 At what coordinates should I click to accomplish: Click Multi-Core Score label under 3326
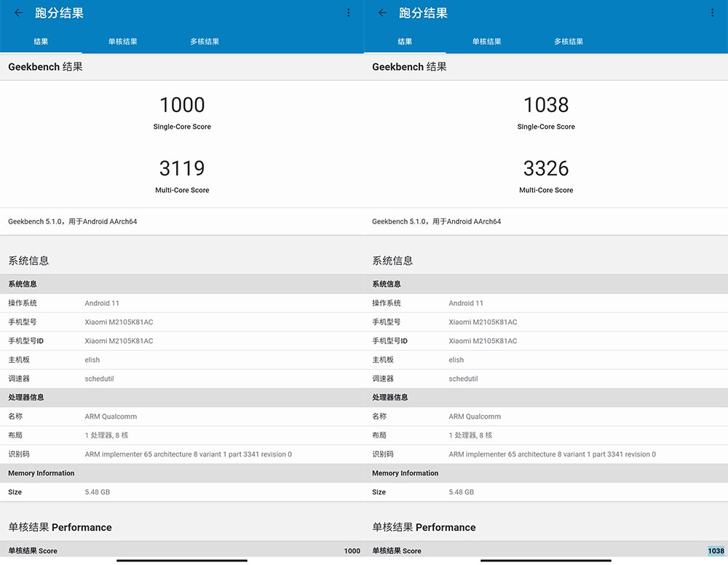[546, 190]
